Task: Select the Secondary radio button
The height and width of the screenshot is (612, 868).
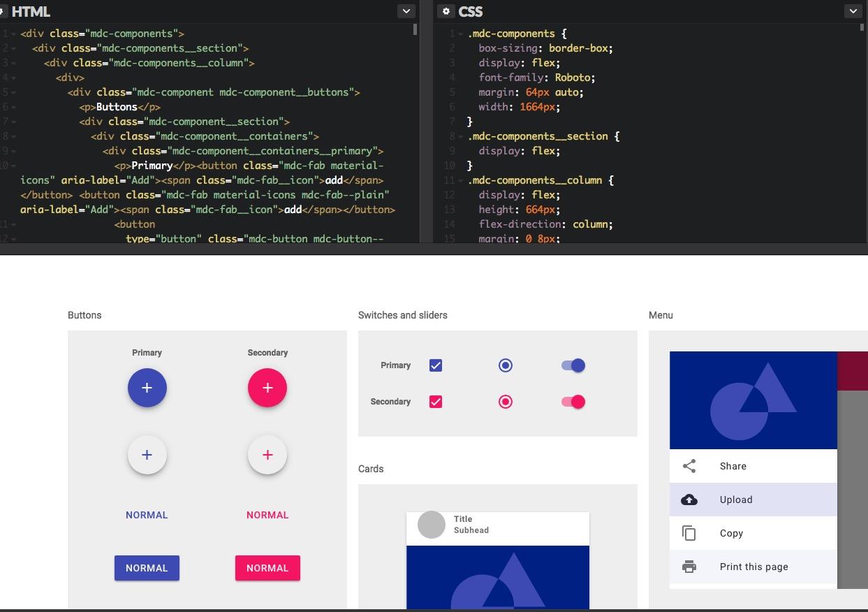Action: [506, 401]
